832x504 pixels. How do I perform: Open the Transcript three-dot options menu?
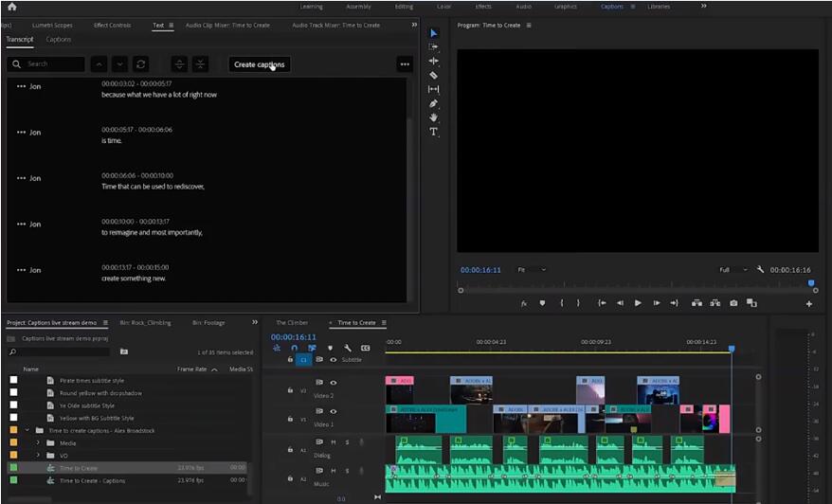tap(405, 64)
